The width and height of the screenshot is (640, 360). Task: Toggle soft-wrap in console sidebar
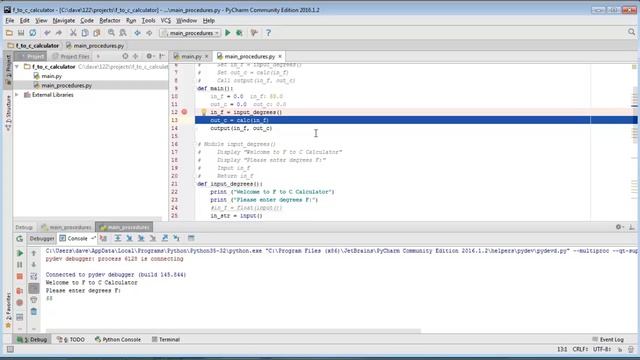click(x=34, y=277)
